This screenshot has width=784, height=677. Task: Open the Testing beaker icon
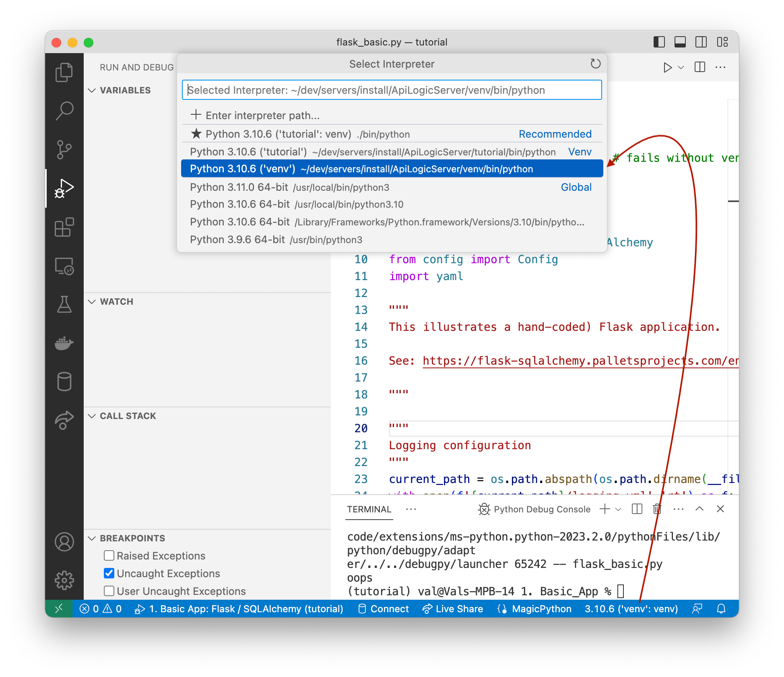point(64,305)
